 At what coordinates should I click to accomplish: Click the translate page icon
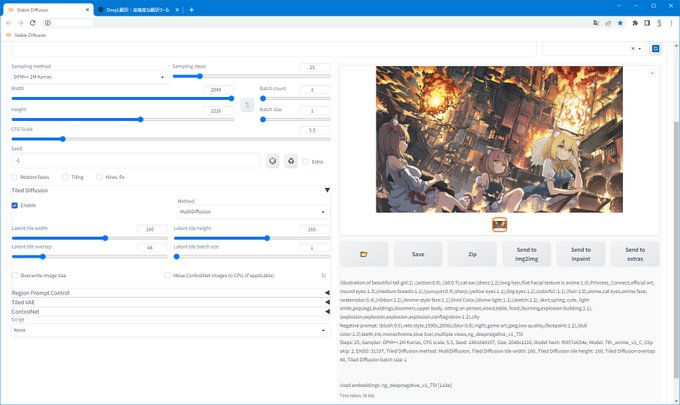click(596, 23)
